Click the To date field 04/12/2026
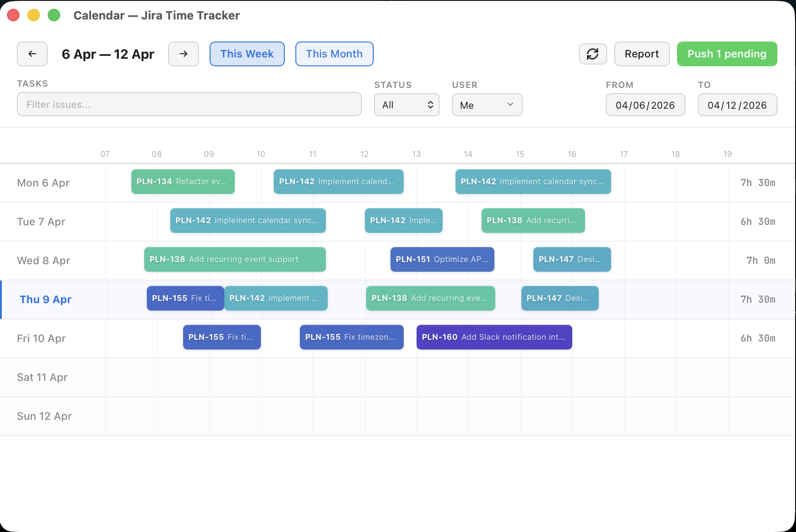The height and width of the screenshot is (532, 796). coord(737,105)
